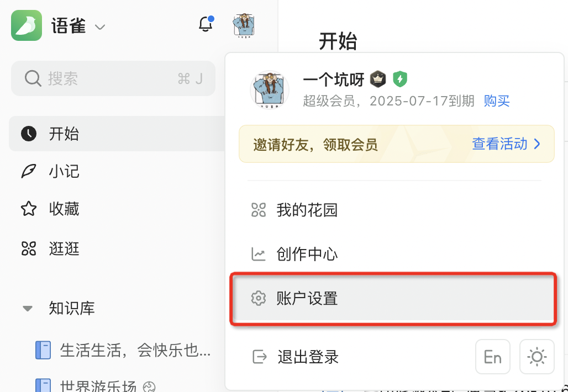The height and width of the screenshot is (392, 568).
Task: Switch language with the En button
Action: [x=493, y=357]
